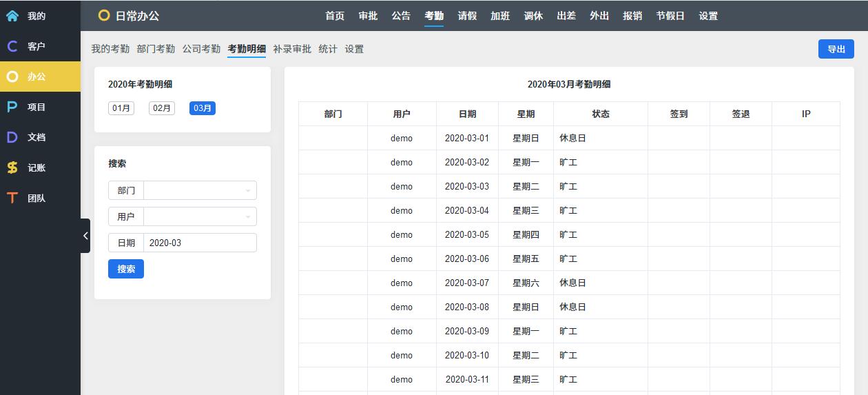Image resolution: width=868 pixels, height=395 pixels.
Task: Select the 02月 month button
Action: (162, 108)
